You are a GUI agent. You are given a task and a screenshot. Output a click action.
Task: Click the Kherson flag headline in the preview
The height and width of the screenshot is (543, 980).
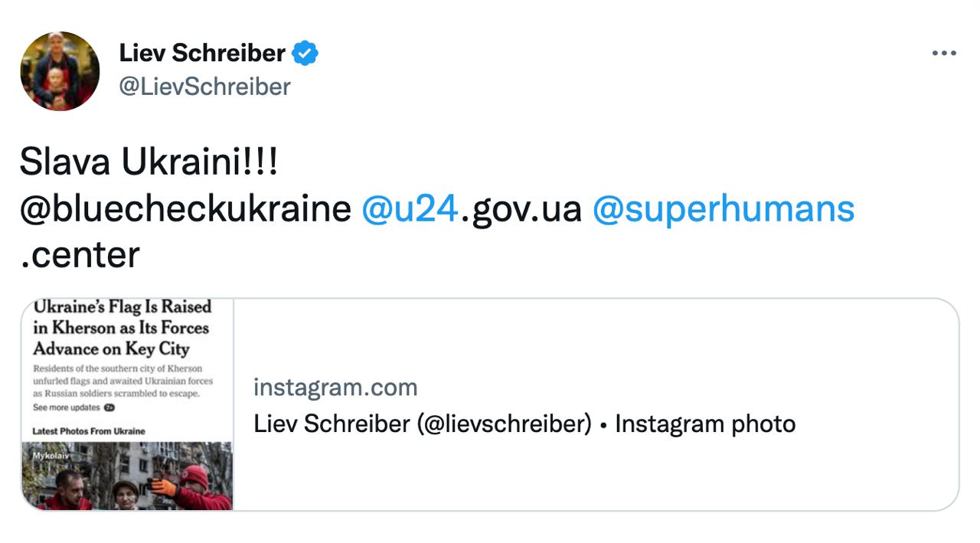(x=122, y=328)
